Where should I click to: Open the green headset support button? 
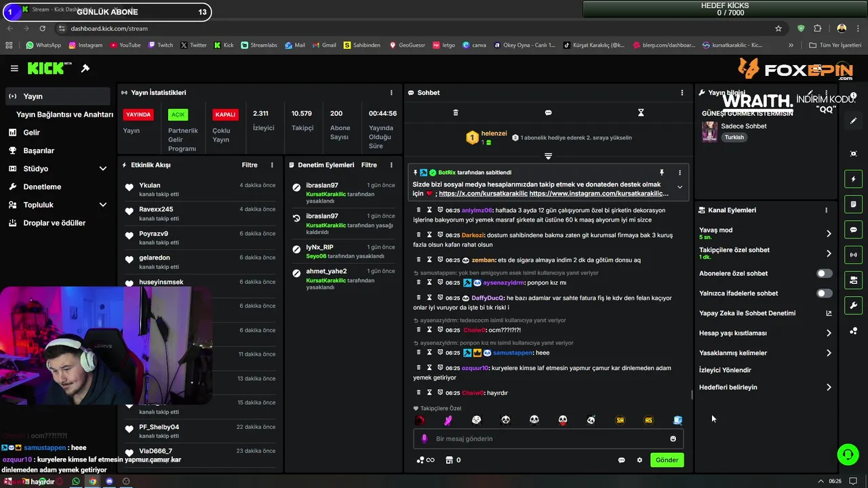(x=848, y=454)
